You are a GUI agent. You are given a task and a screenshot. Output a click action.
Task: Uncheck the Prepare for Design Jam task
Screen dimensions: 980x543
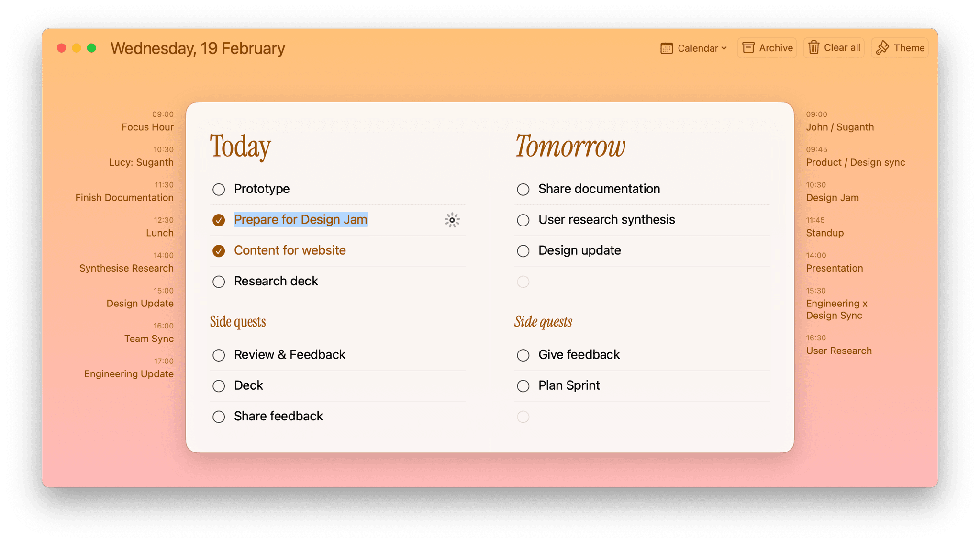(x=219, y=220)
